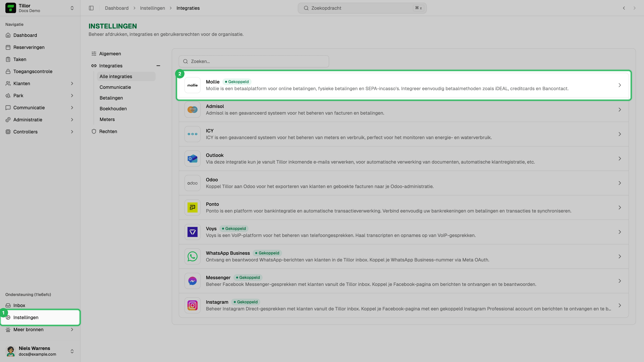Click the Inbox tray icon
The width and height of the screenshot is (644, 362).
pos(8,305)
